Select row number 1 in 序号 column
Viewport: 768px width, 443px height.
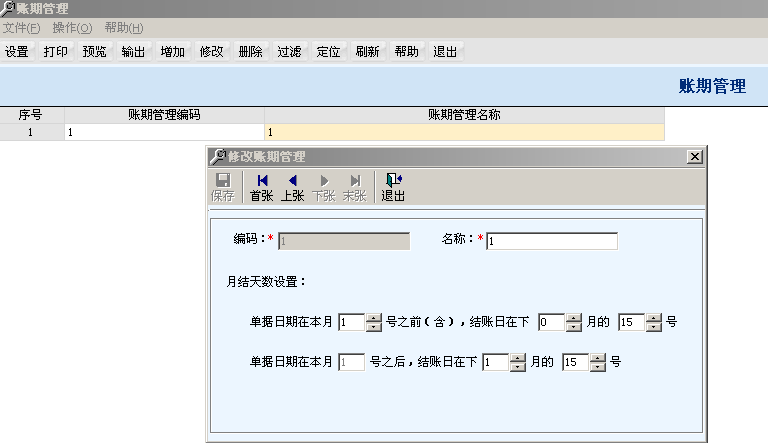(32, 132)
